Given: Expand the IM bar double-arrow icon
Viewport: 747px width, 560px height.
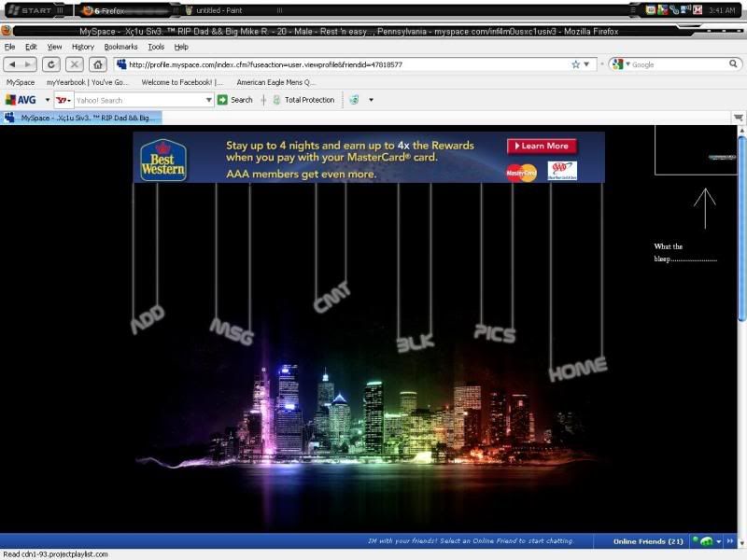Looking at the screenshot, I should (x=730, y=541).
